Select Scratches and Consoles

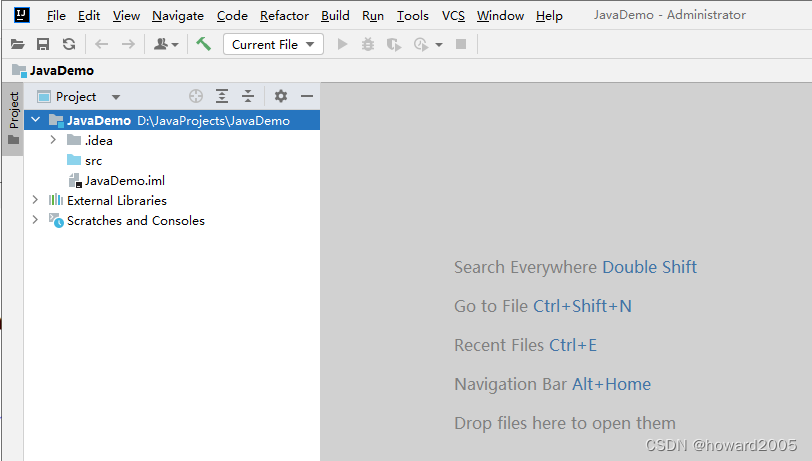(x=127, y=221)
